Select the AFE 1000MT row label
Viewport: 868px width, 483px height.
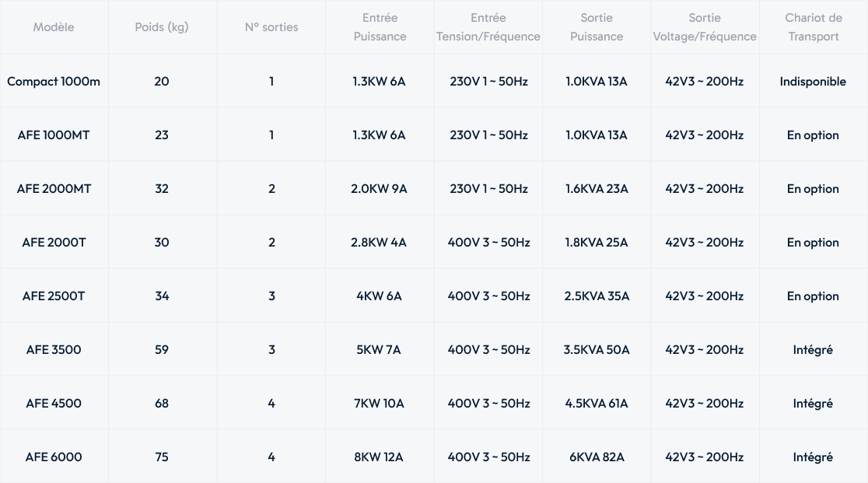pyautogui.click(x=54, y=135)
